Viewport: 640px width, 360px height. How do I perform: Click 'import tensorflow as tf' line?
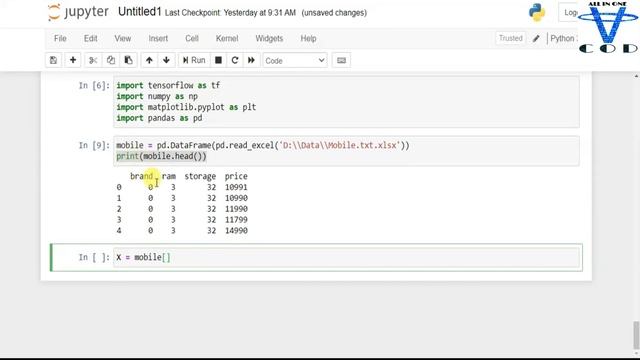tap(168, 85)
